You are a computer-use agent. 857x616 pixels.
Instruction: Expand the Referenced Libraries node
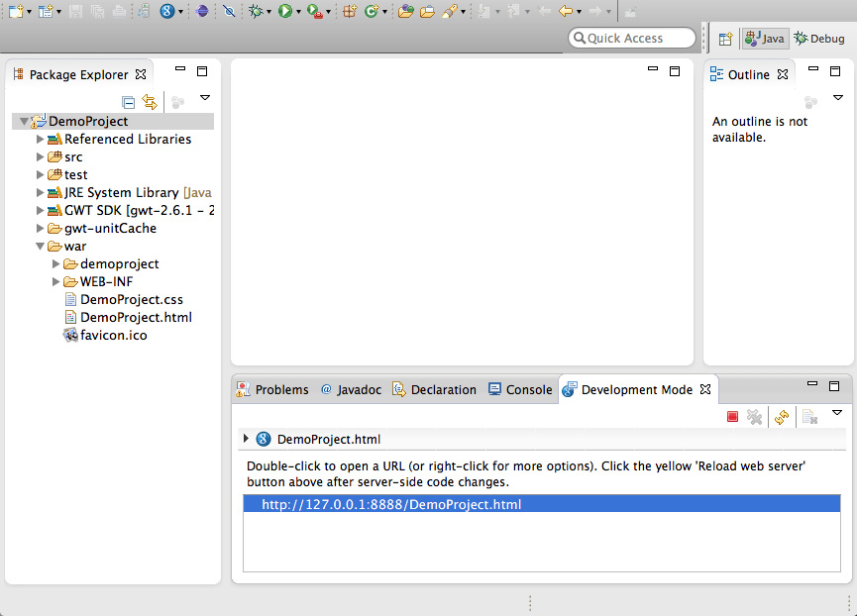[40, 140]
